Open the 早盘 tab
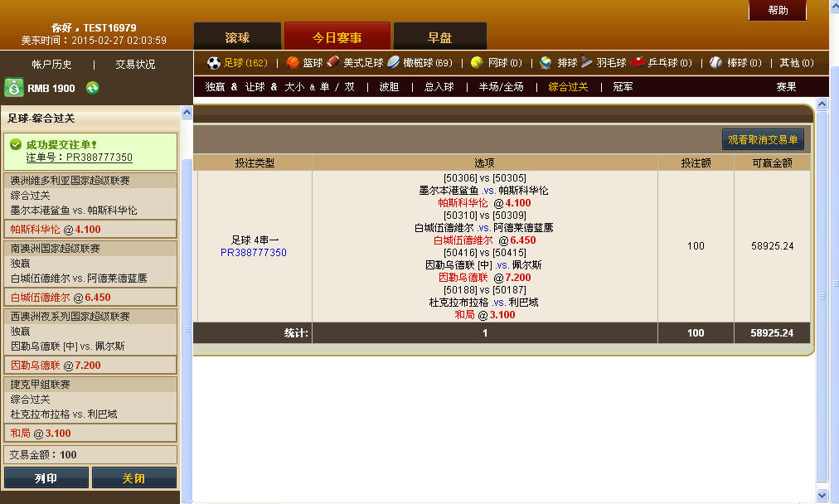Screen dimensions: 839x504 click(439, 37)
